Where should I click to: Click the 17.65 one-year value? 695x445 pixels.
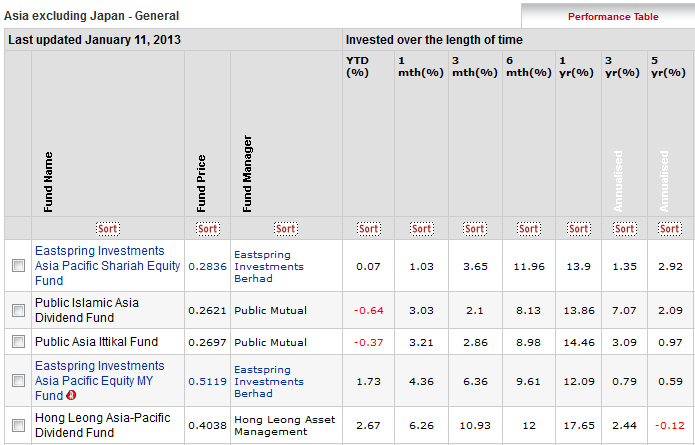click(578, 425)
